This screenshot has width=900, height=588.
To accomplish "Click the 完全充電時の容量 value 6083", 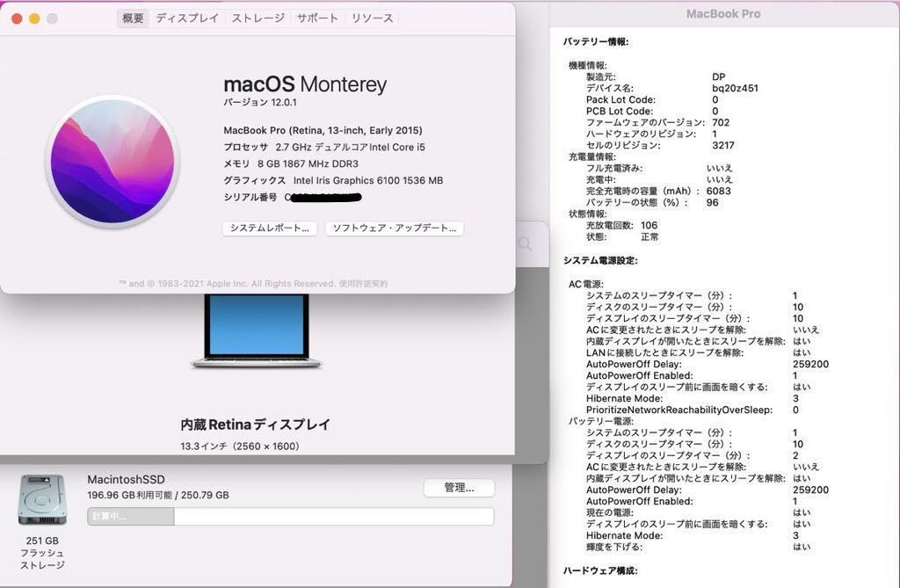I will [x=719, y=192].
